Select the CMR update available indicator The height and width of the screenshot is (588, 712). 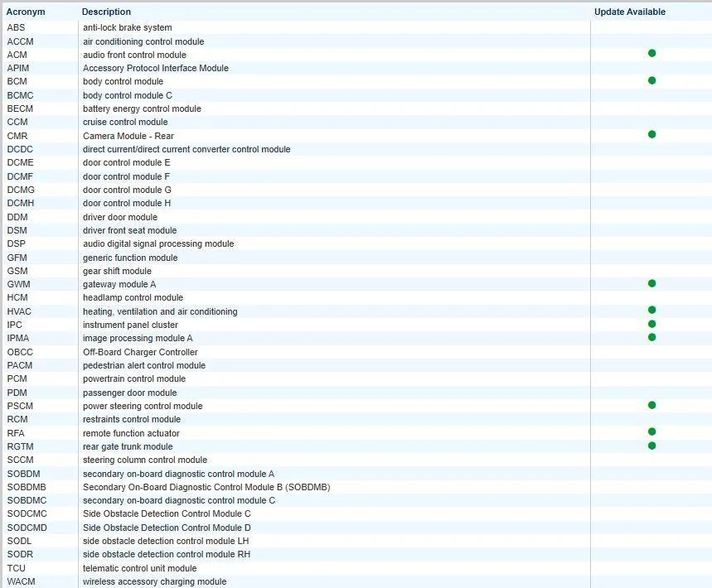pyautogui.click(x=651, y=134)
